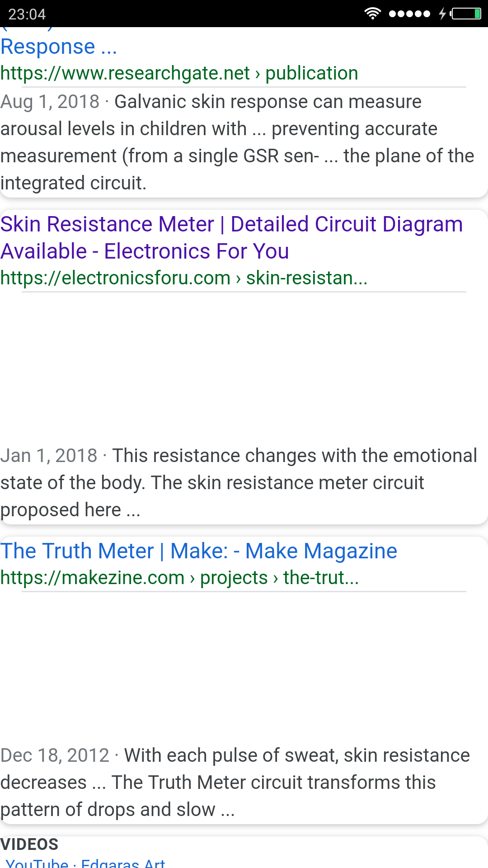Screen dimensions: 488x868
Task: Tap the 23:04 clock in status bar
Action: tap(27, 14)
